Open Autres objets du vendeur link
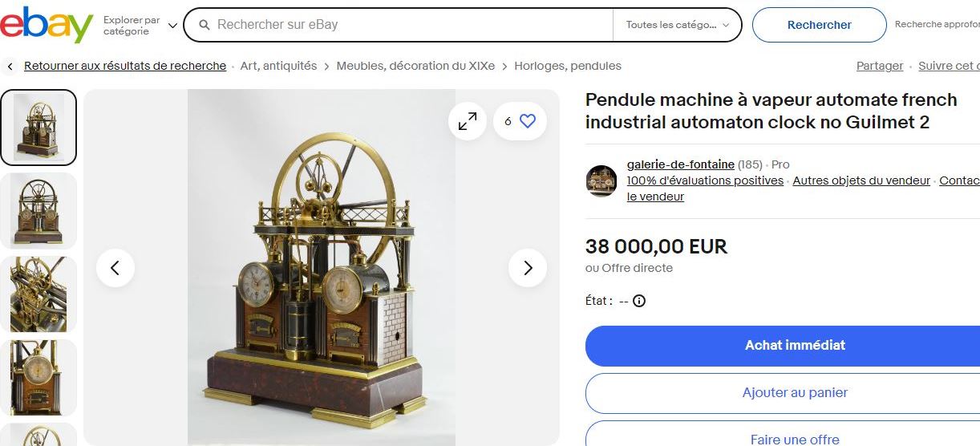Viewport: 980px width, 446px height. click(861, 180)
